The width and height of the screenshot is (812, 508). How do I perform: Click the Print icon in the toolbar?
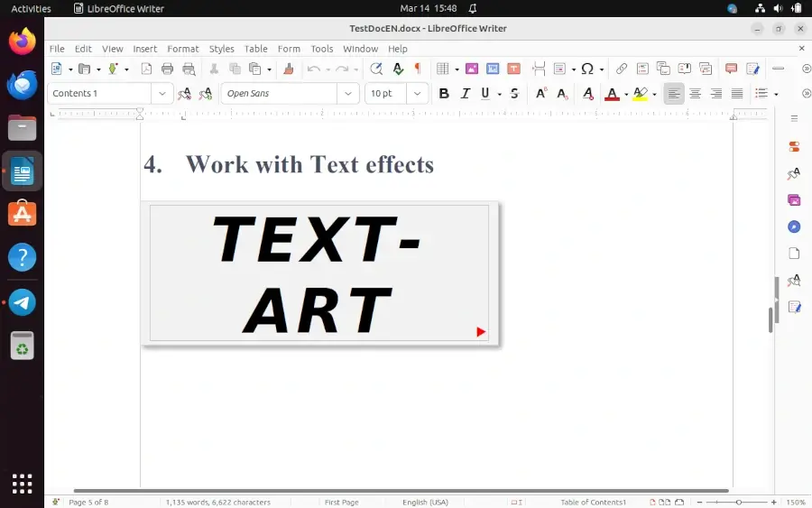point(167,69)
